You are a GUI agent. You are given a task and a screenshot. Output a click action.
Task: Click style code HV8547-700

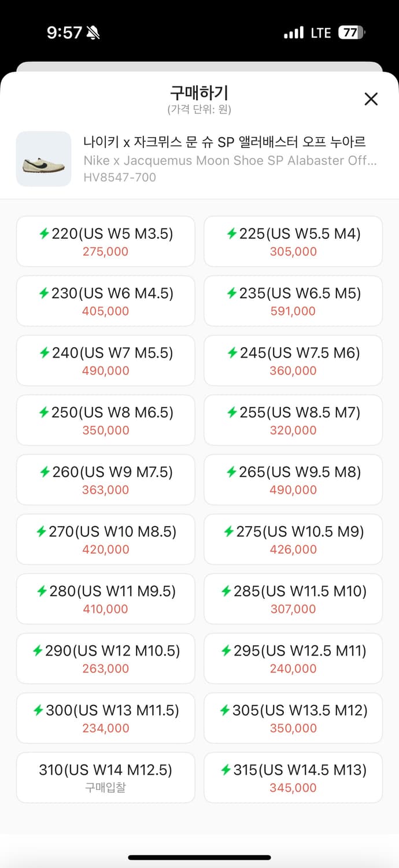[x=120, y=177]
